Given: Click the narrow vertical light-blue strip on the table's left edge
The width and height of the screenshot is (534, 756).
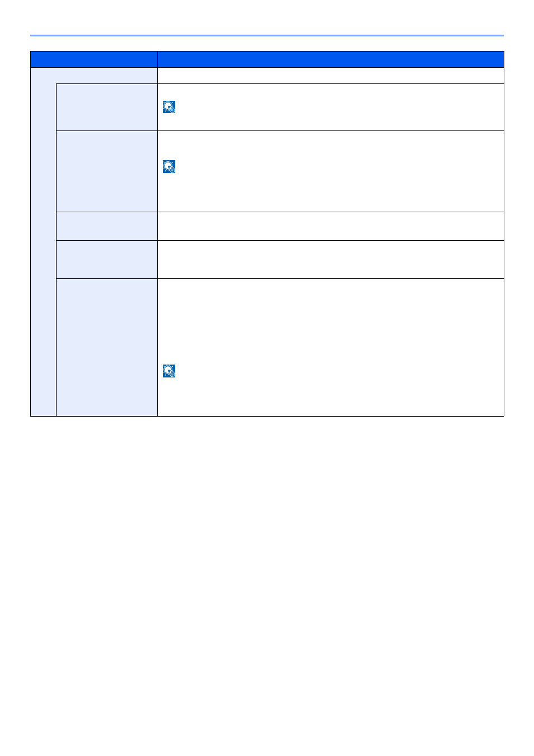Looking at the screenshot, I should coord(43,250).
